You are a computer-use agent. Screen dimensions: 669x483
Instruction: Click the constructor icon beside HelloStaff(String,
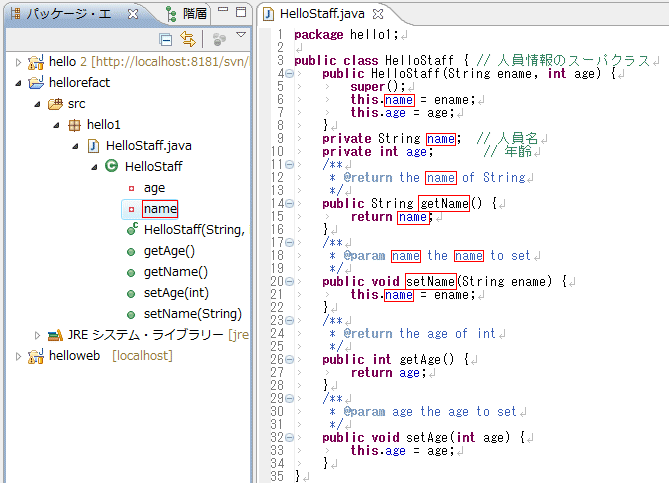click(x=132, y=229)
